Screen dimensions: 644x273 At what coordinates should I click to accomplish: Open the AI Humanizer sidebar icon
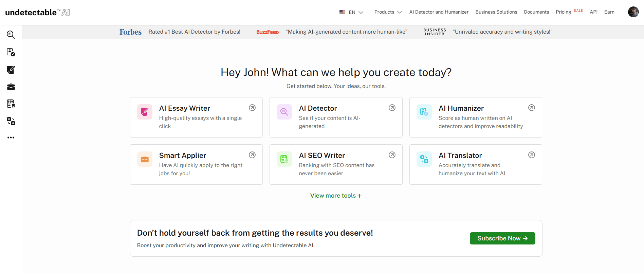[11, 52]
